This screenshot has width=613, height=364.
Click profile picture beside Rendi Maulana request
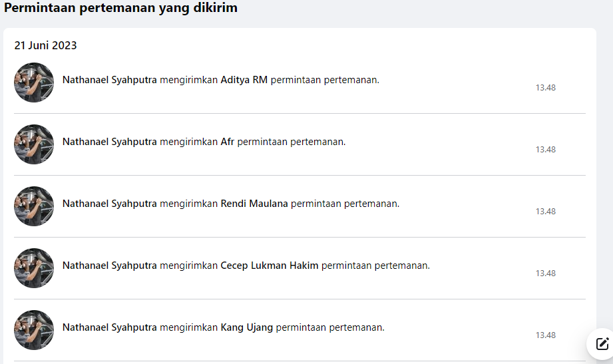pyautogui.click(x=34, y=206)
